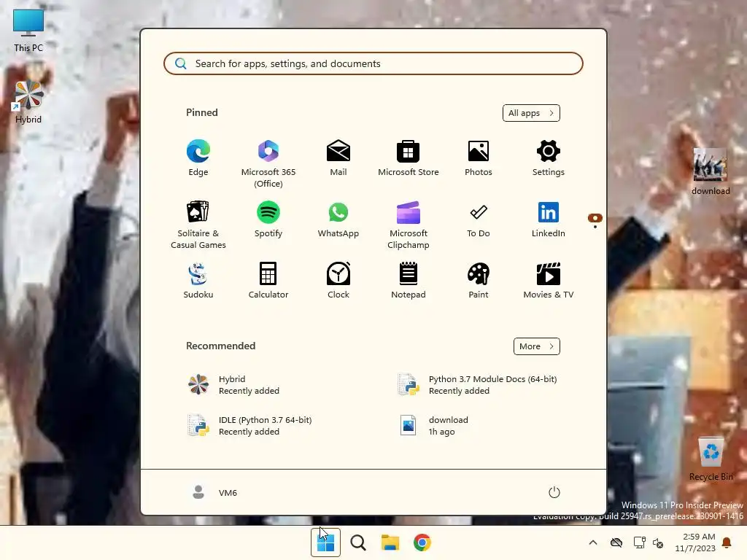This screenshot has width=747, height=560.
Task: Launch the Photos app
Action: [479, 158]
